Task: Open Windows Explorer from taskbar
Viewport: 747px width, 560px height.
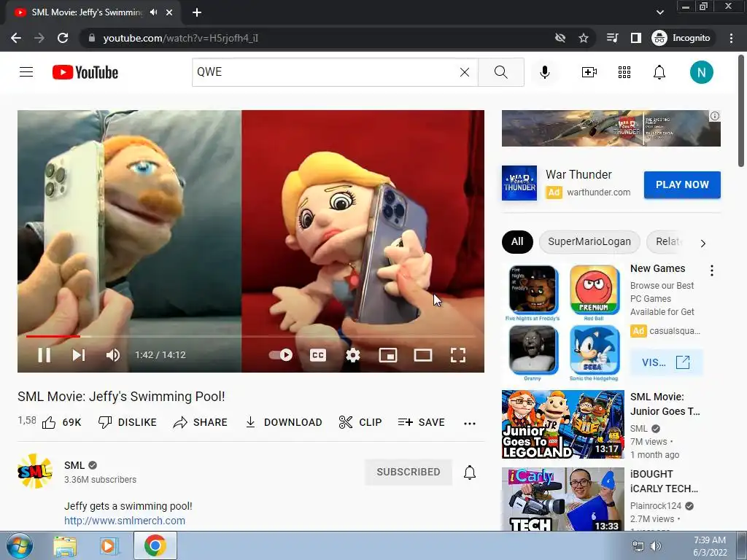Action: coord(65,546)
